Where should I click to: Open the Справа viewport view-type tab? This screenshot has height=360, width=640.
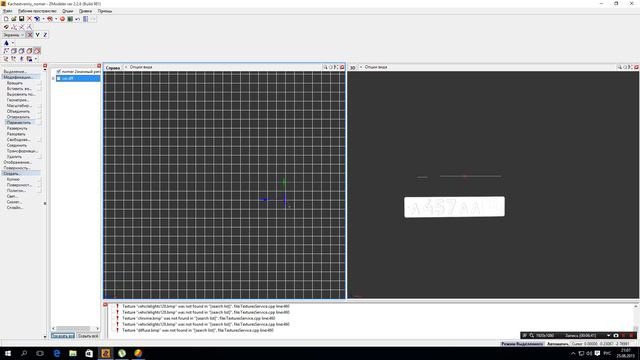pyautogui.click(x=113, y=67)
